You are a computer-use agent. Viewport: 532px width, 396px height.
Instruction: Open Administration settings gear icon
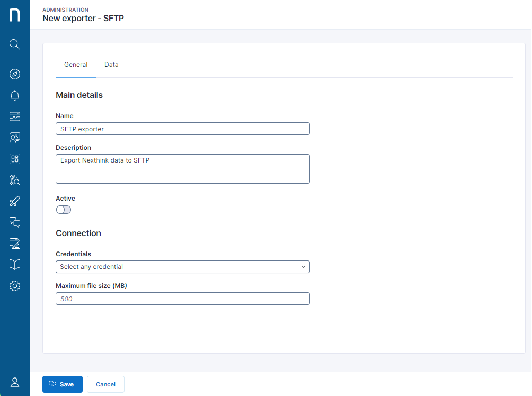[x=14, y=285]
